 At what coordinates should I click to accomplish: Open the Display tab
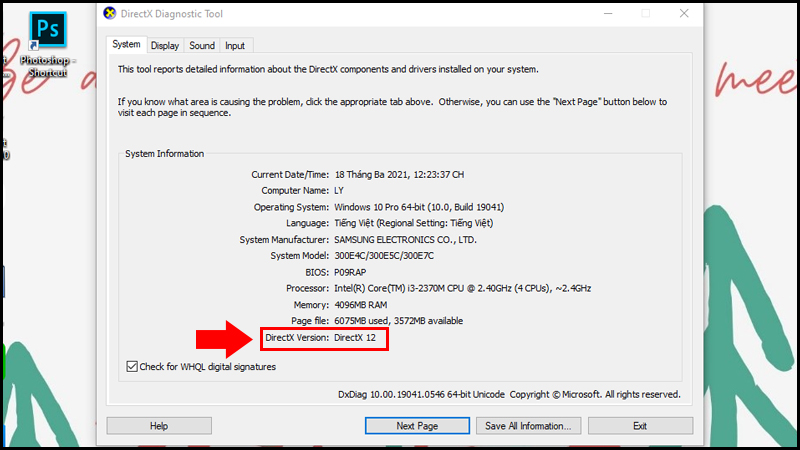(165, 45)
